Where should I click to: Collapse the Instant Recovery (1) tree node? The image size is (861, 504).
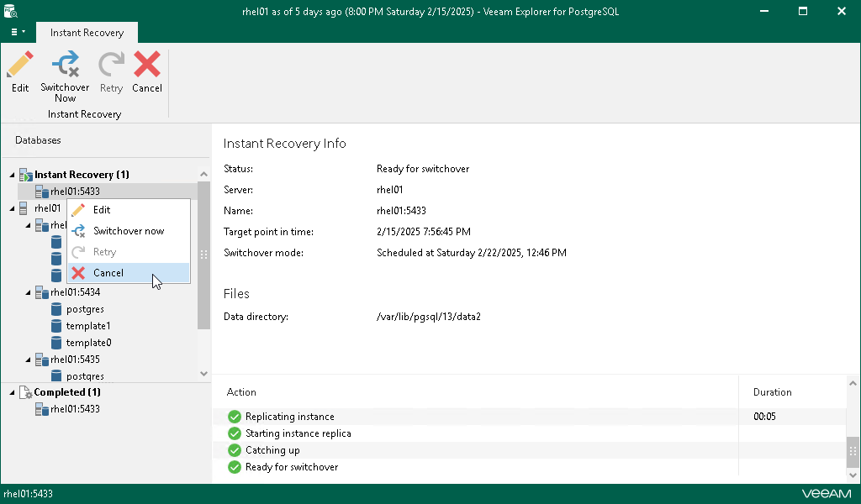tap(12, 175)
